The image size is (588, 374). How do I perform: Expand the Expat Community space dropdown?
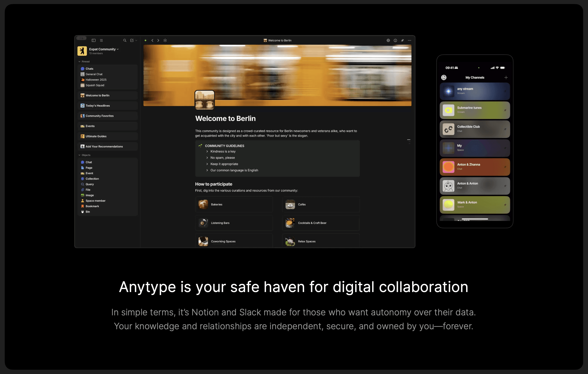118,49
